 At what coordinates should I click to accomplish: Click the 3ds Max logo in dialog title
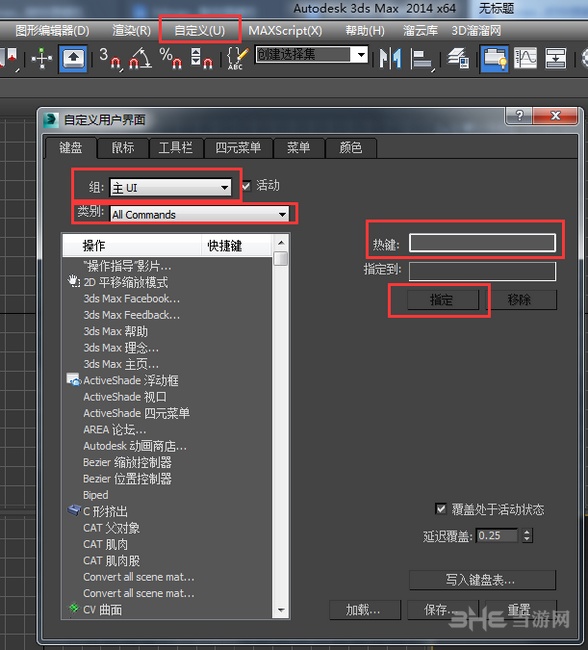[51, 120]
